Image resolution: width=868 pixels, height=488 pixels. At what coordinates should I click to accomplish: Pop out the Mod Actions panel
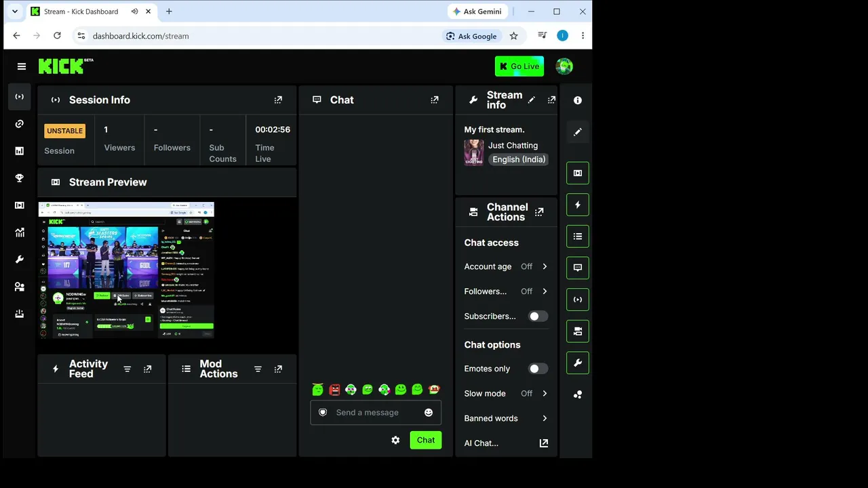[278, 369]
